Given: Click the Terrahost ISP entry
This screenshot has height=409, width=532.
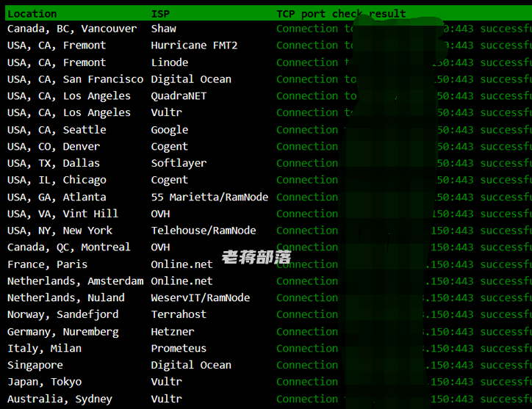Looking at the screenshot, I should pyautogui.click(x=179, y=314).
